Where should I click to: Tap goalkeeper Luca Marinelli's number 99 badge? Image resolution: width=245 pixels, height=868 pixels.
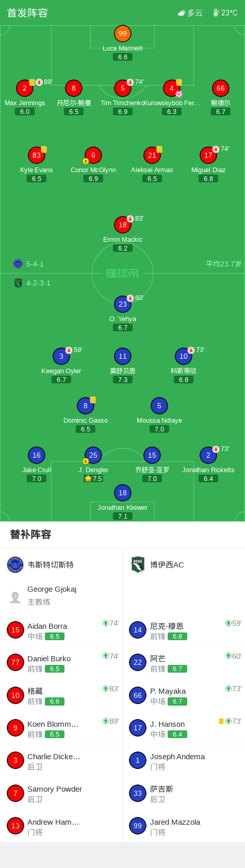(123, 34)
